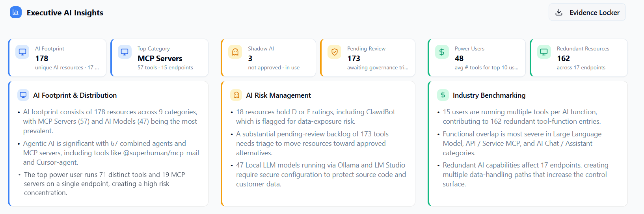Click the monitor icon on Top Category card
This screenshot has height=214, width=644.
point(125,52)
